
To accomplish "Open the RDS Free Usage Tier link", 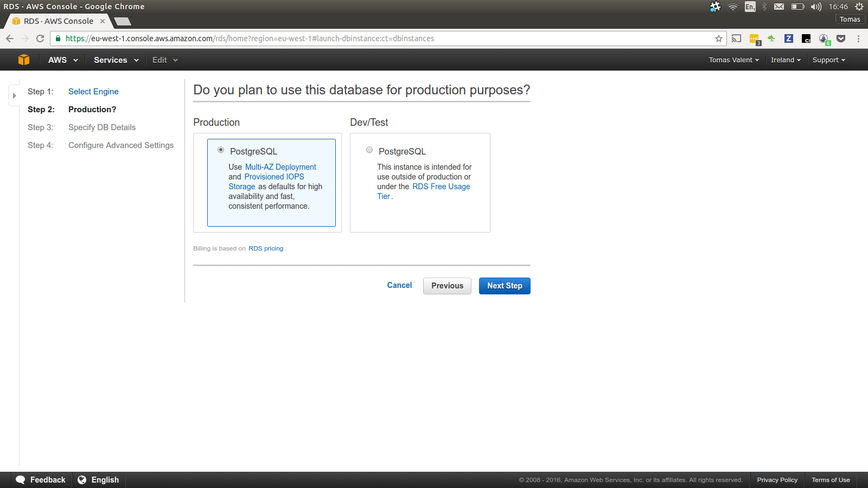I will [x=441, y=187].
